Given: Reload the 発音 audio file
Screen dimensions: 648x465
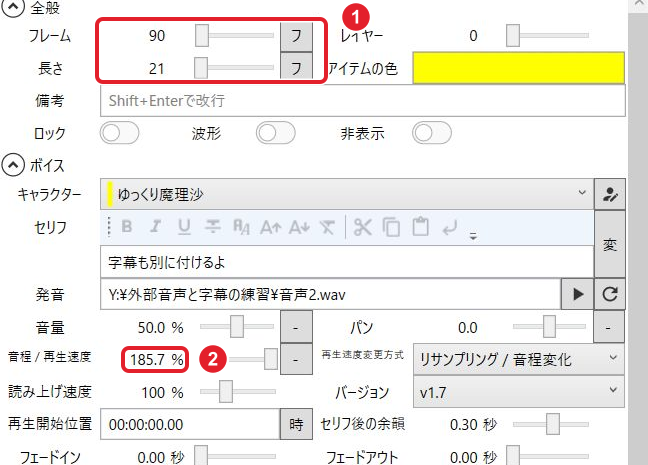Looking at the screenshot, I should tap(610, 294).
